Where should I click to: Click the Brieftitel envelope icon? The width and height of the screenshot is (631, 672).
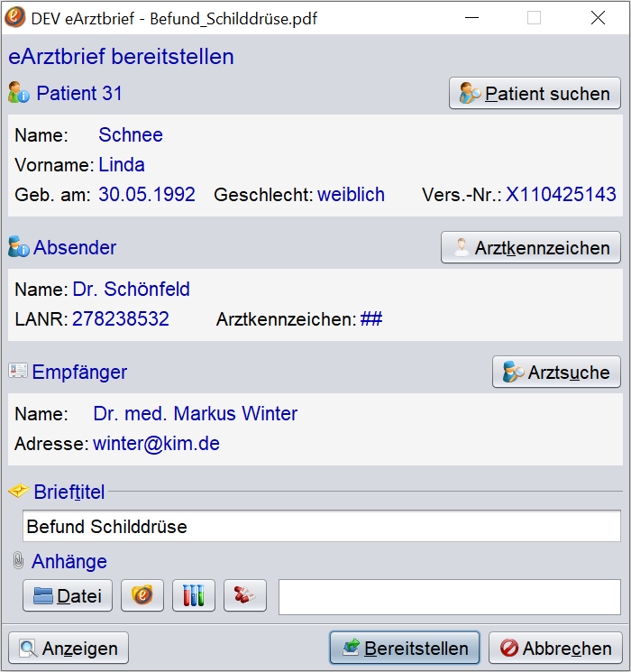pos(18,491)
